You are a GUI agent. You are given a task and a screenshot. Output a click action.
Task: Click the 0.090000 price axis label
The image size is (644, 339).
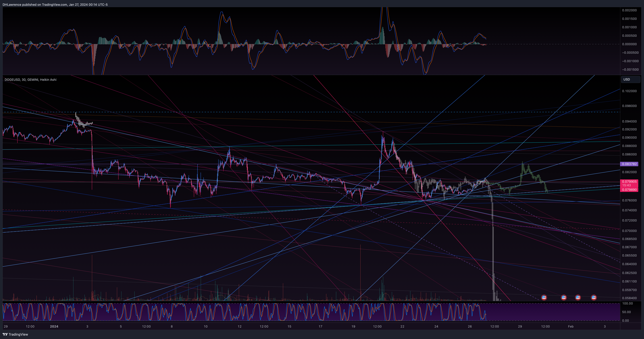[x=629, y=138]
